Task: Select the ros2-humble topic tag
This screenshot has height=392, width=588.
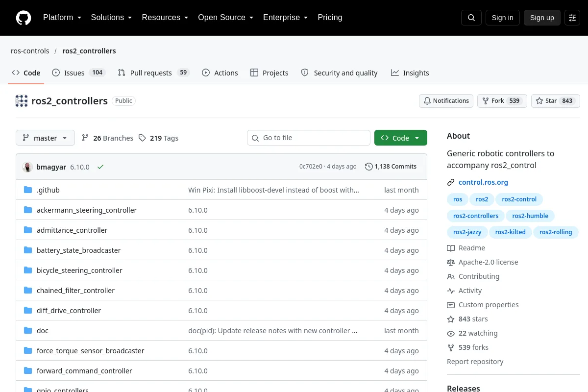Action: click(x=530, y=216)
